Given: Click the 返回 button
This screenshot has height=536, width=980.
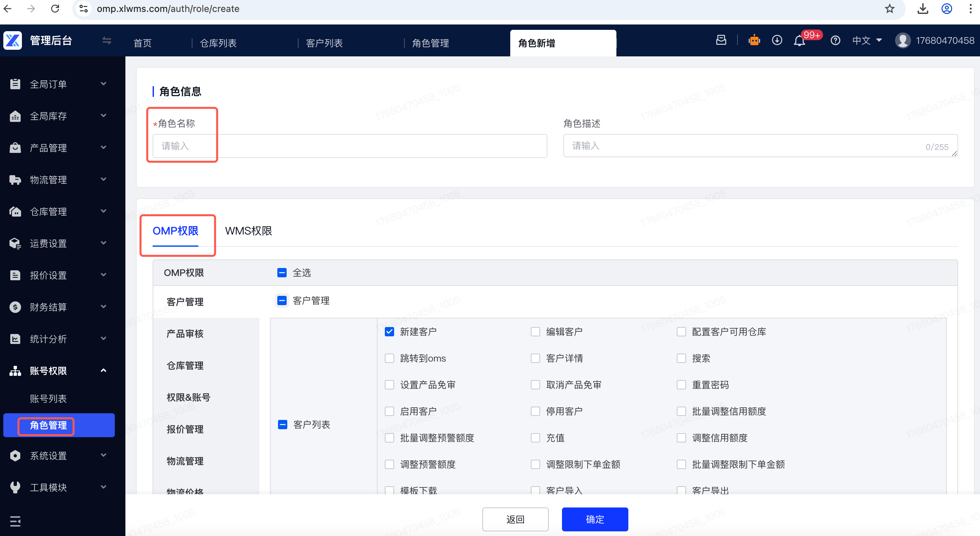Looking at the screenshot, I should coord(515,519).
